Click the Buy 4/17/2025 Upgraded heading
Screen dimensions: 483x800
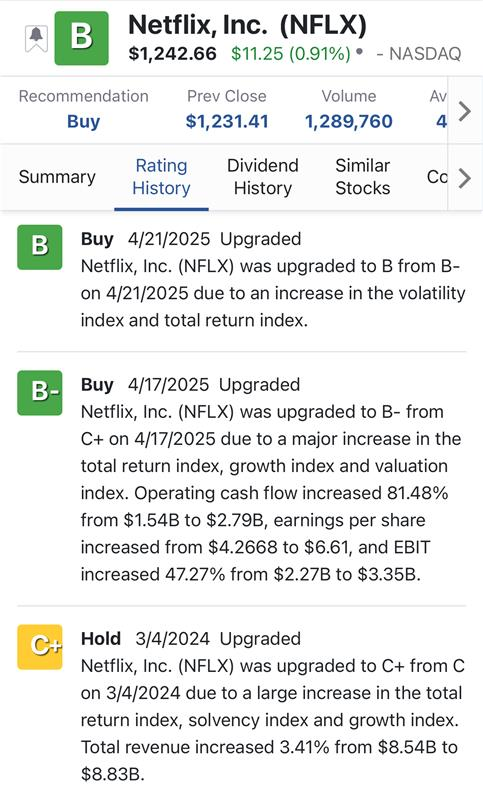click(x=191, y=385)
